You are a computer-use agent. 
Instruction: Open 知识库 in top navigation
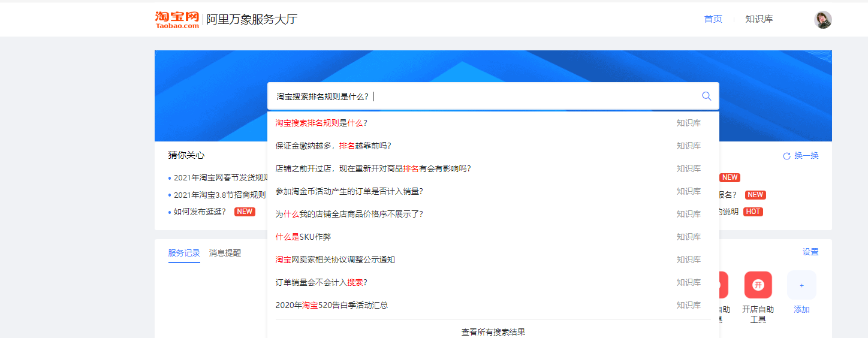click(x=759, y=19)
